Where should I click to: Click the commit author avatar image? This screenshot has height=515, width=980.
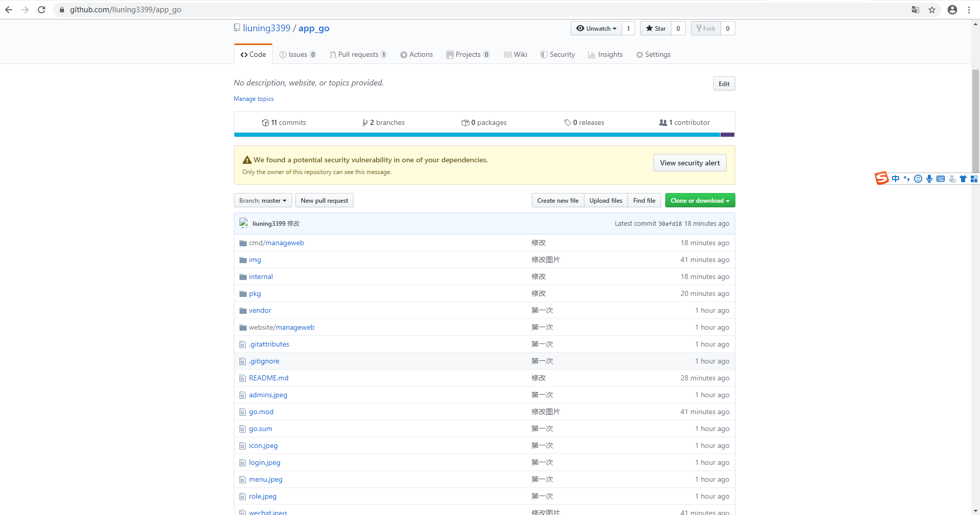point(244,223)
